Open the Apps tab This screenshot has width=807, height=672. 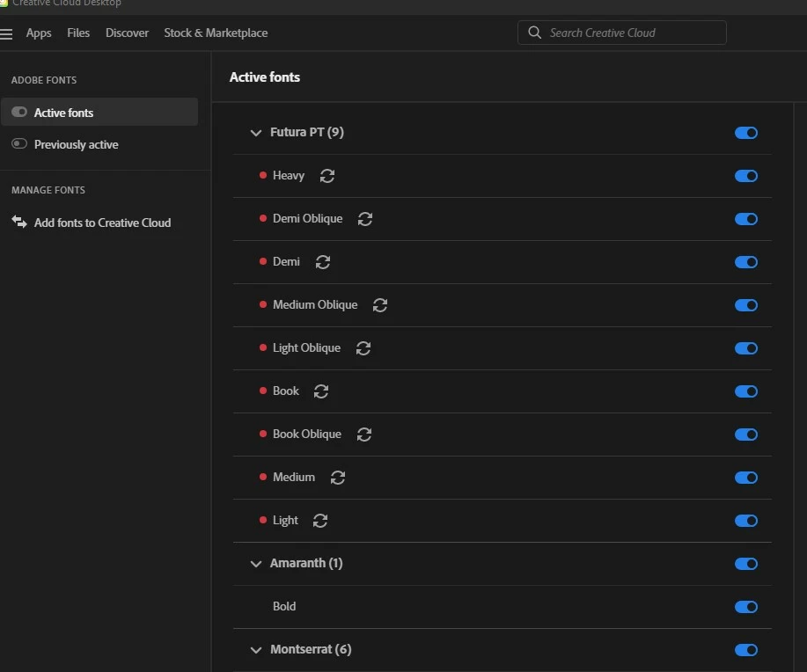[39, 33]
